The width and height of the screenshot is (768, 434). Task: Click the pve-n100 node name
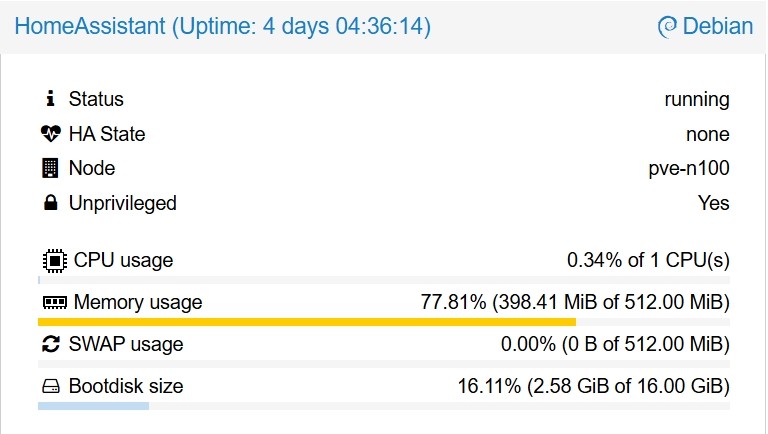coord(689,168)
